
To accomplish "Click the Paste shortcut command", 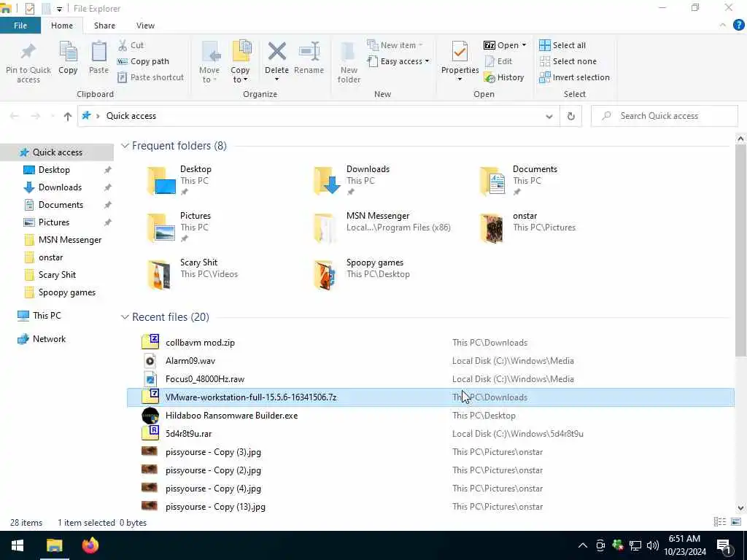I will [150, 77].
